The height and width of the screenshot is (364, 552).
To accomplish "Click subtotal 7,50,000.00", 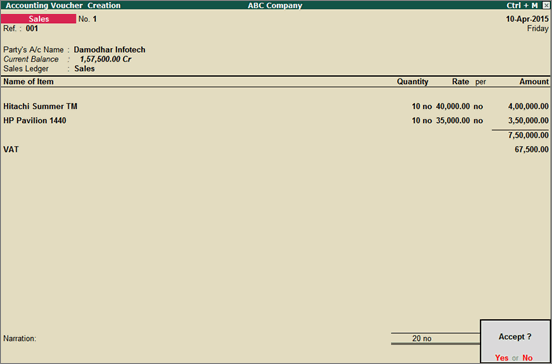I will tap(528, 135).
